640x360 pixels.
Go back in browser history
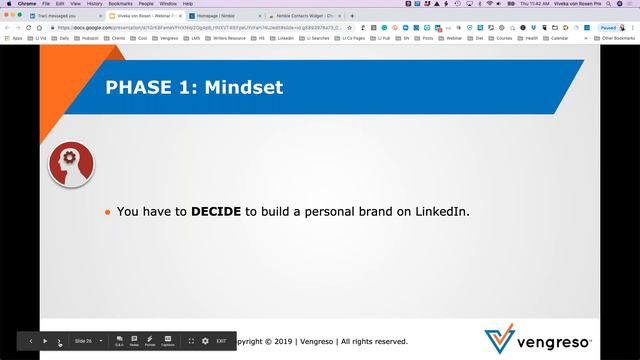[7, 28]
